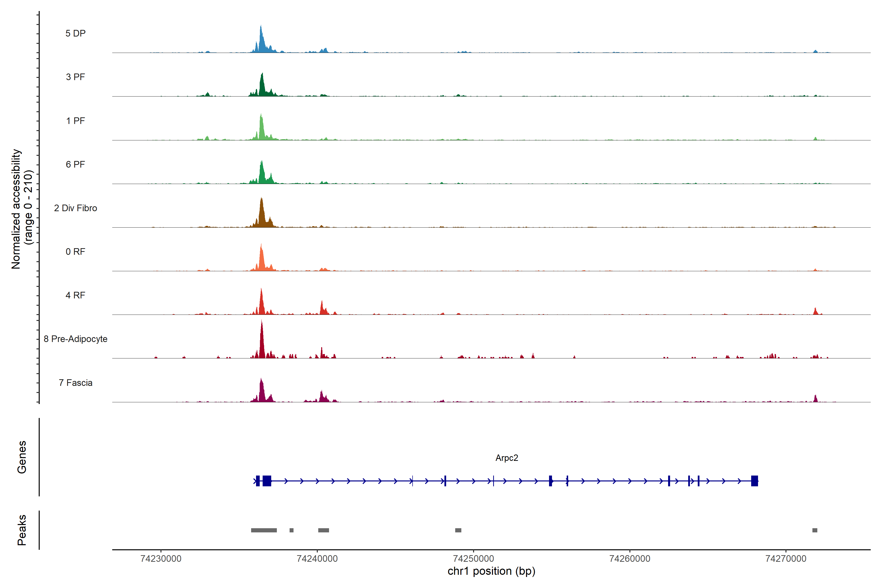Click the Arpc2 gene name label

click(507, 458)
